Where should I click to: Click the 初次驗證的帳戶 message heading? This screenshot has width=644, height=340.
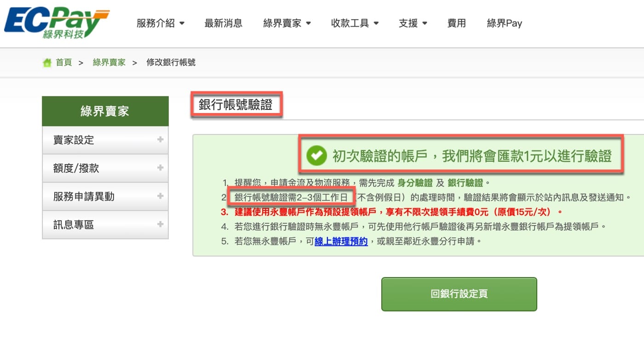pos(472,156)
